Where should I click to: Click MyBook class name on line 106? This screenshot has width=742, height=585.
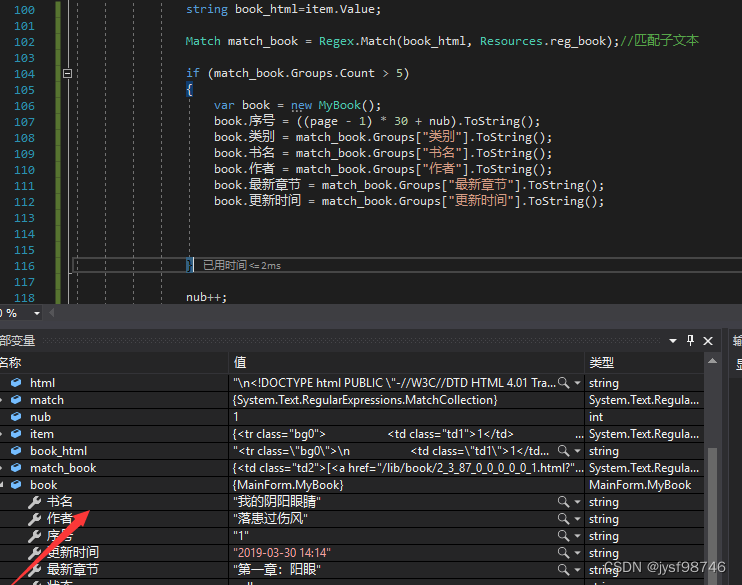tap(339, 105)
